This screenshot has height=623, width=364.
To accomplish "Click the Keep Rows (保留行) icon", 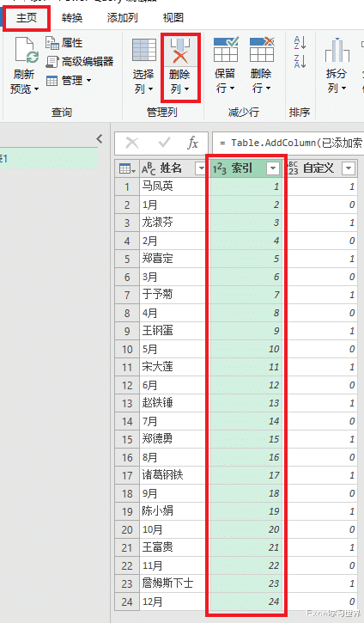I will pyautogui.click(x=226, y=49).
